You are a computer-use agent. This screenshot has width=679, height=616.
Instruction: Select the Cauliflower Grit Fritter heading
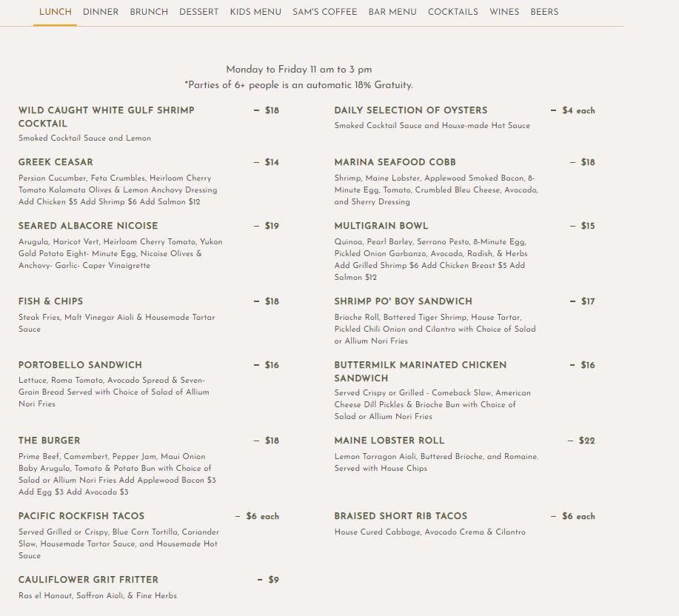click(88, 580)
